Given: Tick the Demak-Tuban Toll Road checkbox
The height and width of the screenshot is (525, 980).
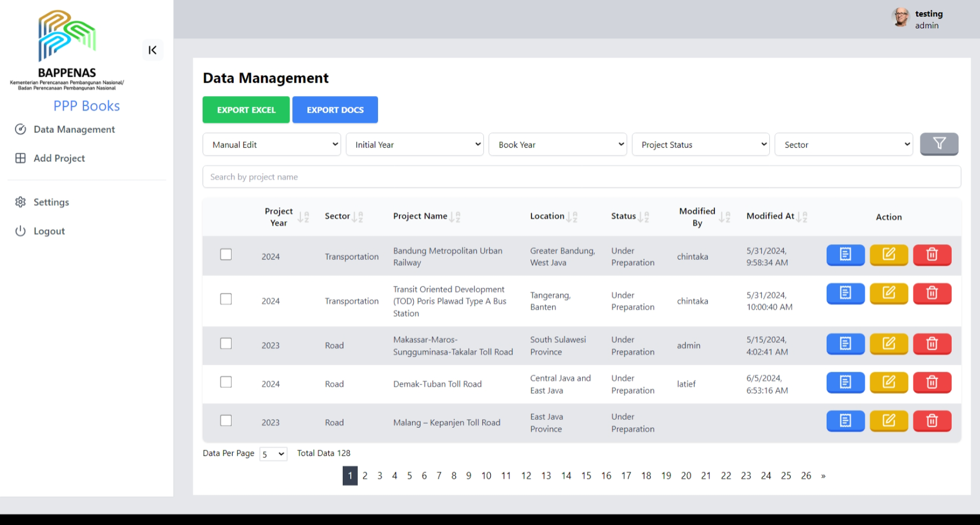Looking at the screenshot, I should point(226,383).
